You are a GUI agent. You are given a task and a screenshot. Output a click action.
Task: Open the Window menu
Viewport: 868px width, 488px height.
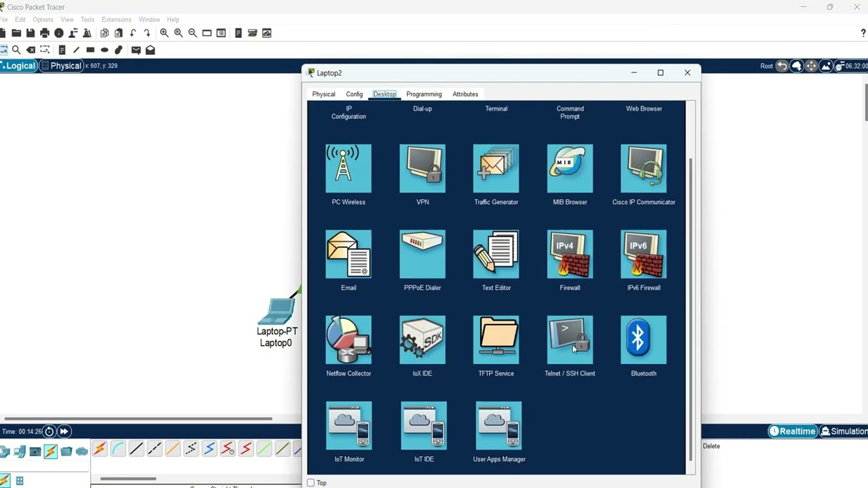click(x=149, y=20)
